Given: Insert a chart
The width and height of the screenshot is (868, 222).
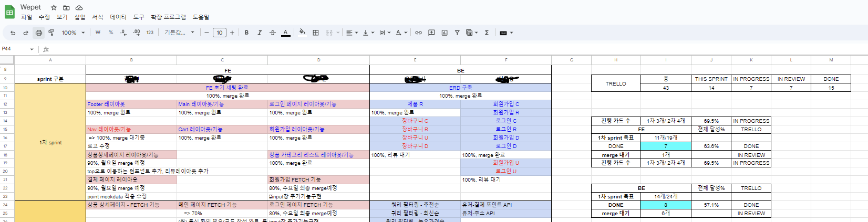Looking at the screenshot, I should click(x=445, y=33).
